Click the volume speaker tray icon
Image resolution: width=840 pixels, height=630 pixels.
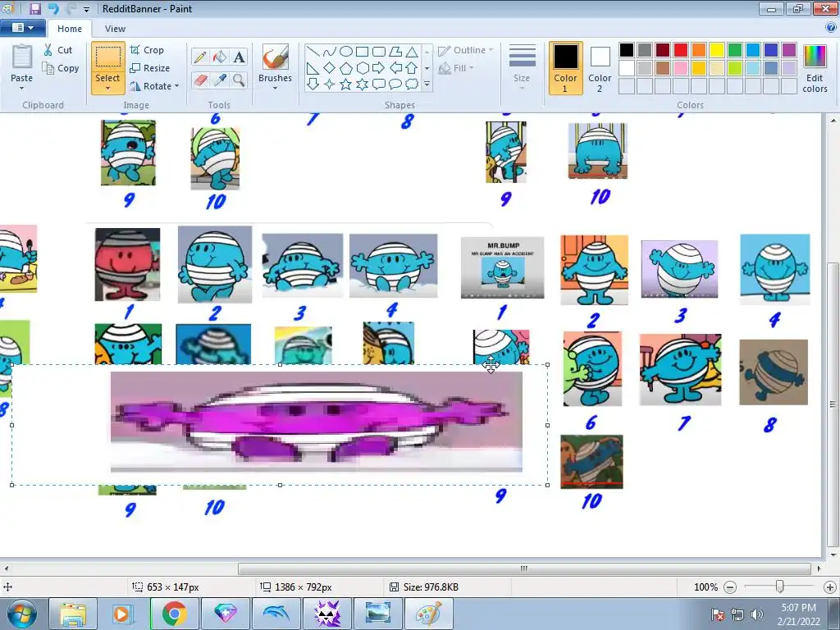pos(756,614)
